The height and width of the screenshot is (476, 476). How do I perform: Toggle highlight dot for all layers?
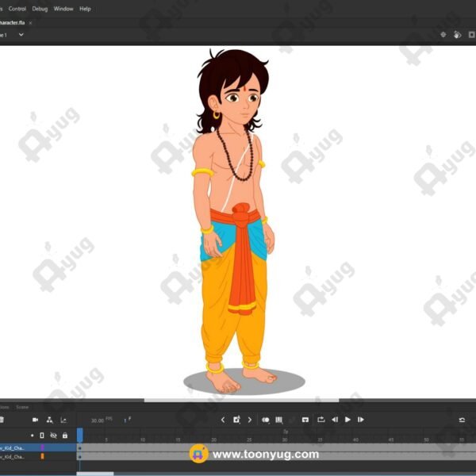(33, 436)
